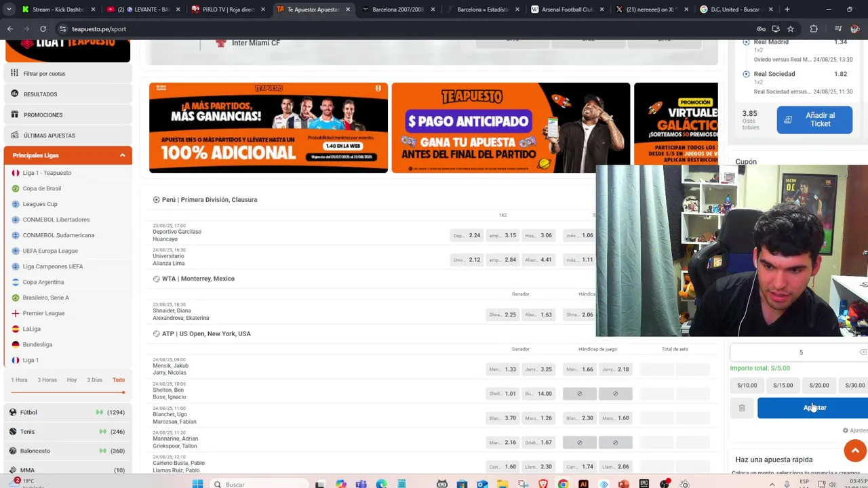Viewport: 868px width, 488px height.
Task: Click the Windows Start button
Action: click(197, 484)
